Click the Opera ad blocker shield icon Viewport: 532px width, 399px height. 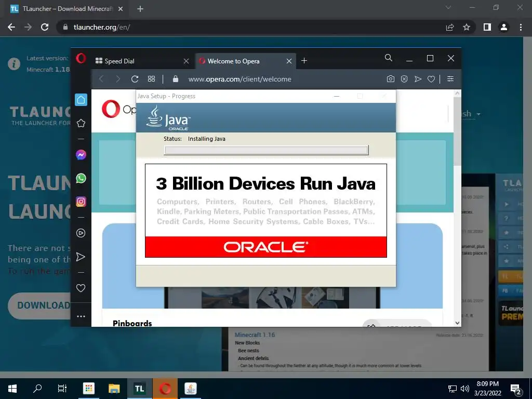(x=404, y=79)
